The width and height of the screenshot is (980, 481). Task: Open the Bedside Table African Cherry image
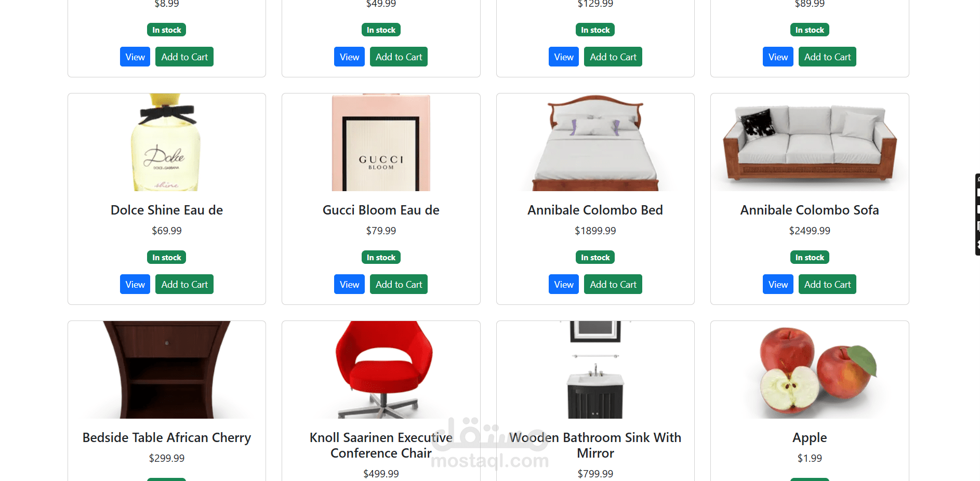[167, 370]
